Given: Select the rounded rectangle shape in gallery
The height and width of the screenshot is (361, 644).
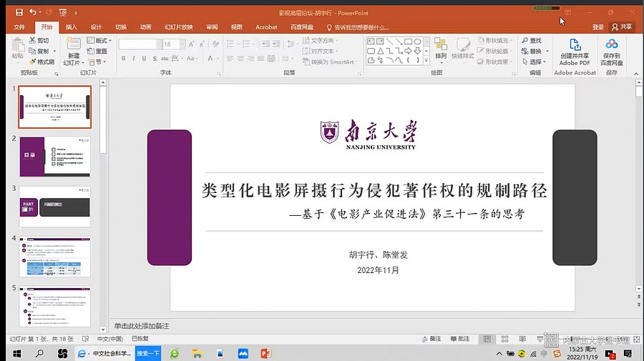Looking at the screenshot, I should pyautogui.click(x=371, y=51).
